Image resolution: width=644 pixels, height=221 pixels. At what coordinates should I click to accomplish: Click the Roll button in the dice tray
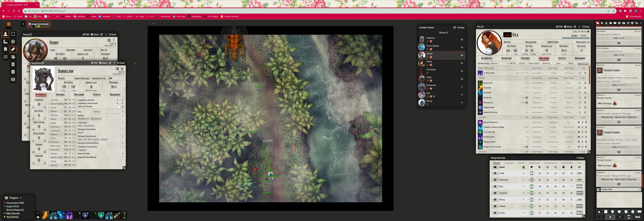[638, 217]
